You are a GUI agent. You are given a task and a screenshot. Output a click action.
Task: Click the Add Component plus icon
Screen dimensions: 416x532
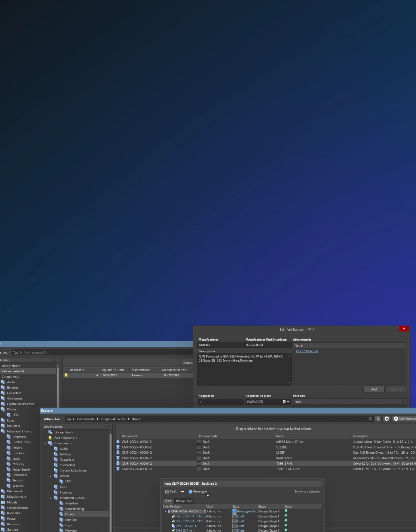click(x=396, y=419)
